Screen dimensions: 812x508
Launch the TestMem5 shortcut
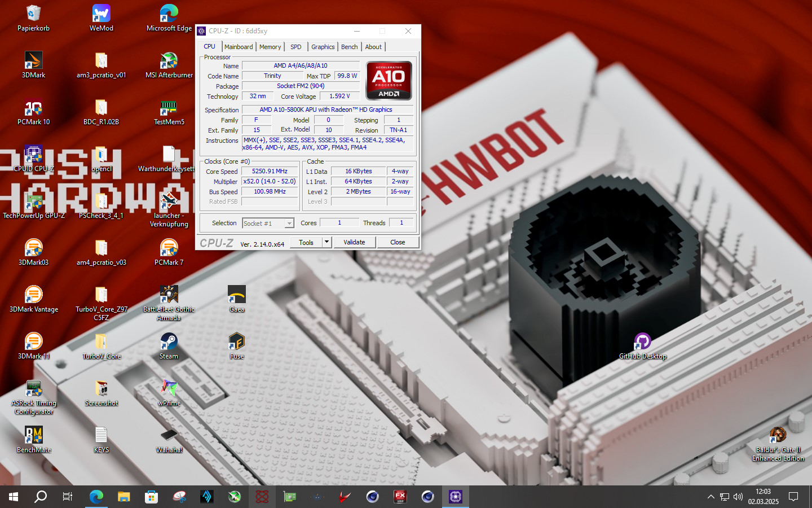tap(169, 112)
